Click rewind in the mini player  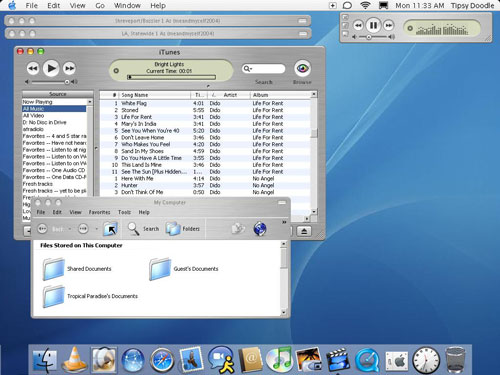pos(358,25)
